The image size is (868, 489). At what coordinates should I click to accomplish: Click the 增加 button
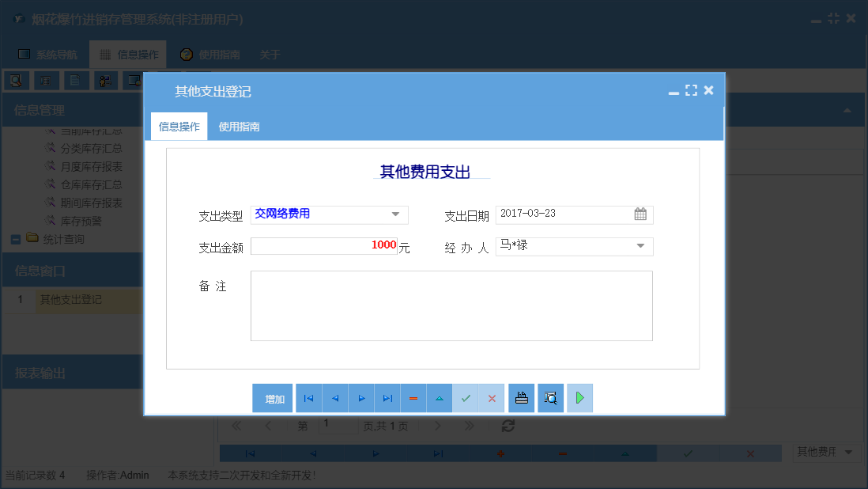coord(272,398)
